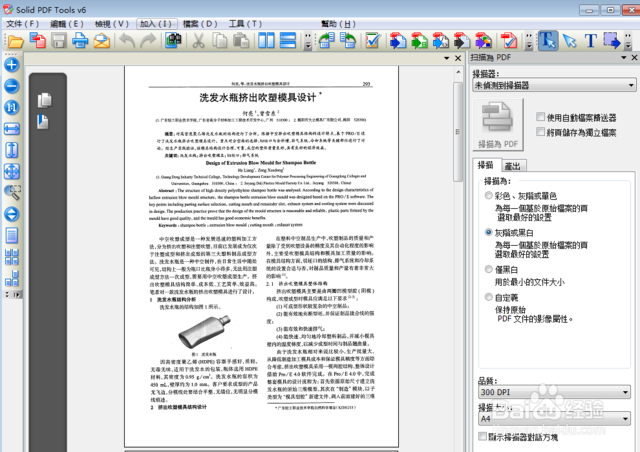Click the shampoo bottle figure in page
Viewport: 640px width, 452px height.
click(x=204, y=331)
